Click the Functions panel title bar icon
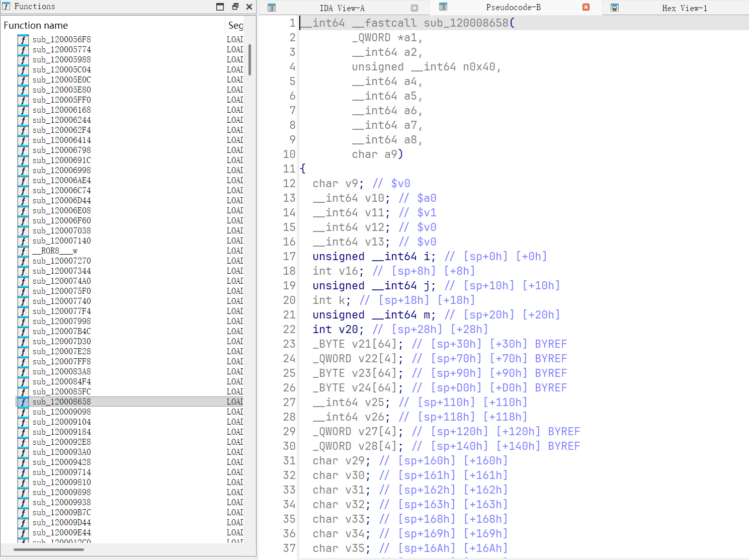The width and height of the screenshot is (749, 560). coord(6,7)
